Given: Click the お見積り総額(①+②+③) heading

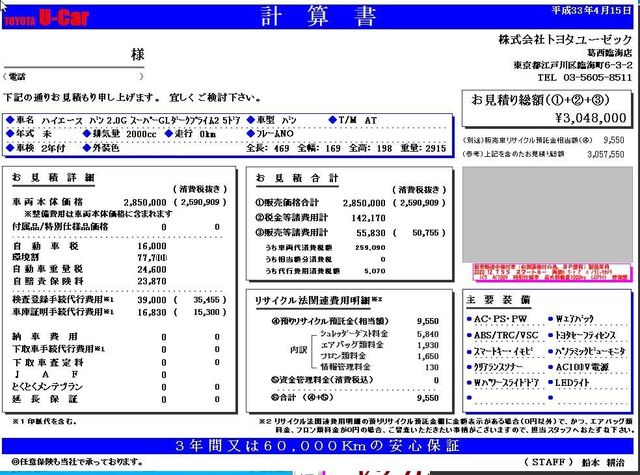Looking at the screenshot, I should 540,100.
